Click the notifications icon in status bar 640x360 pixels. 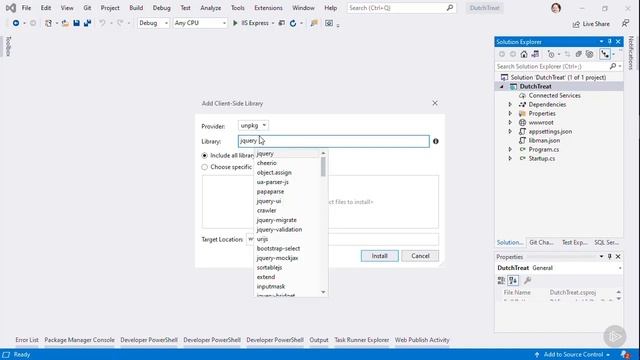pyautogui.click(x=625, y=354)
